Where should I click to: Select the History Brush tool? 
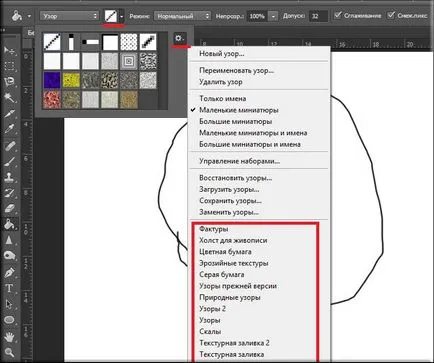[9, 193]
